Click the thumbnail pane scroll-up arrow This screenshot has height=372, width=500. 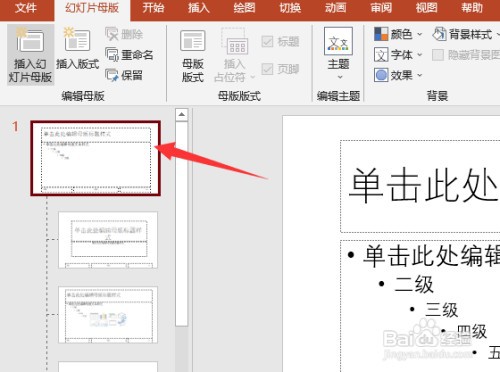[x=182, y=115]
